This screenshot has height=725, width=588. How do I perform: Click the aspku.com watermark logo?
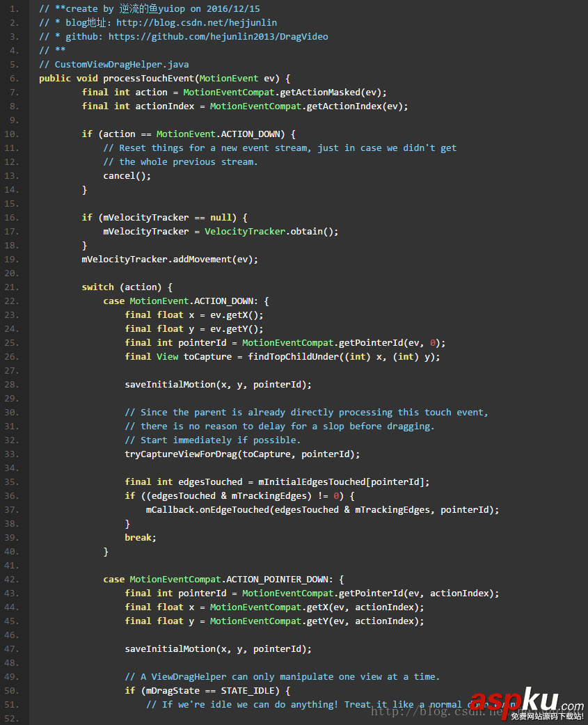tap(525, 703)
